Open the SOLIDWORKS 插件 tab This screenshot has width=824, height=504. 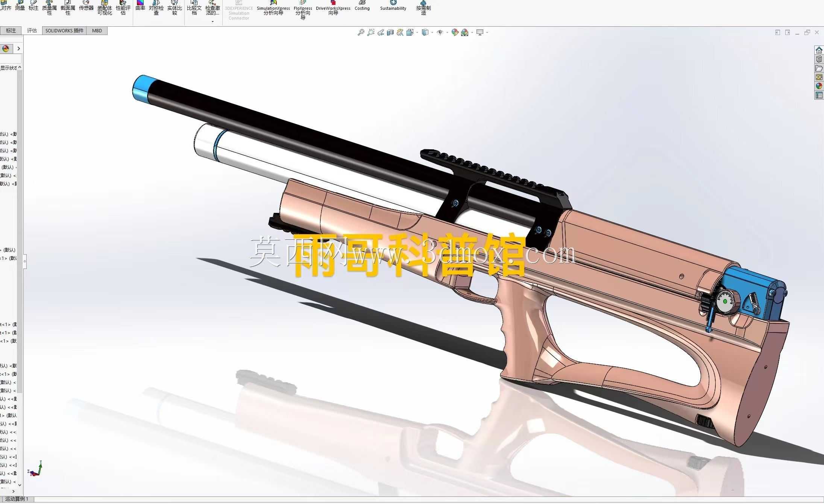pos(64,31)
